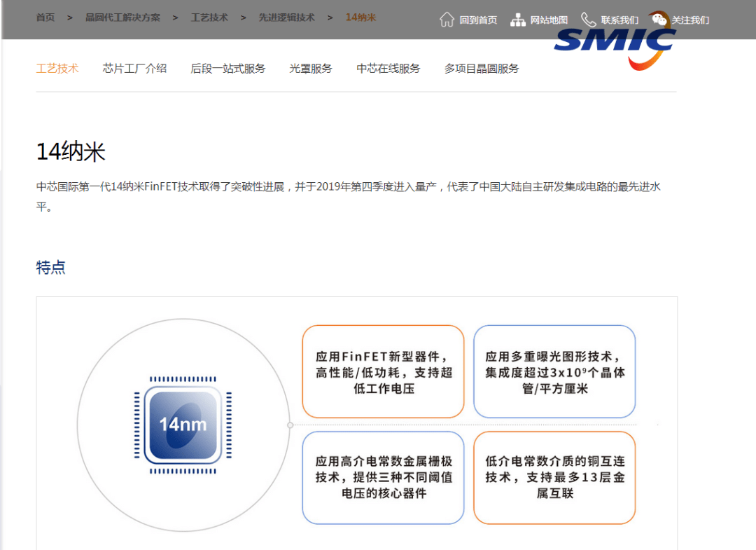756x550 pixels.
Task: Click the WeChat icon beside 关注我们
Action: [659, 19]
